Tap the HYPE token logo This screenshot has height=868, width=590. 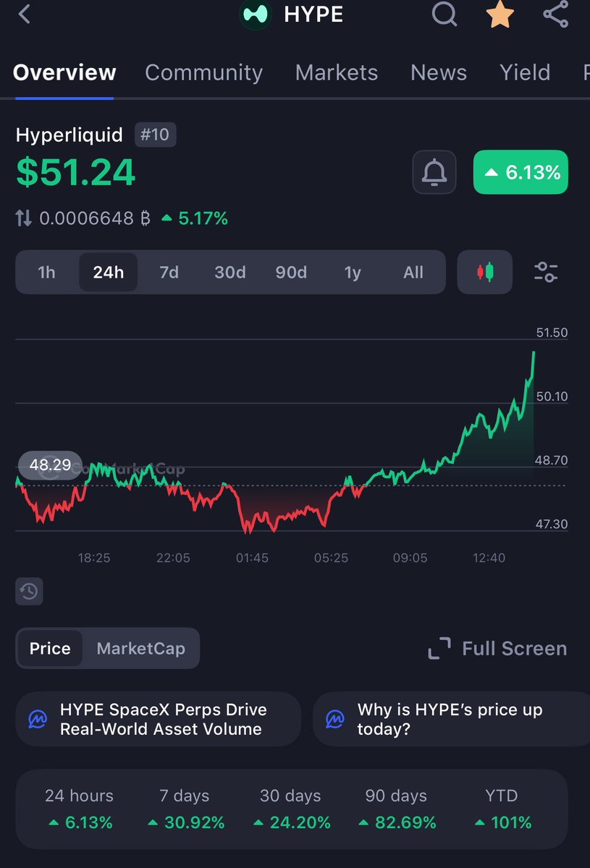[256, 14]
